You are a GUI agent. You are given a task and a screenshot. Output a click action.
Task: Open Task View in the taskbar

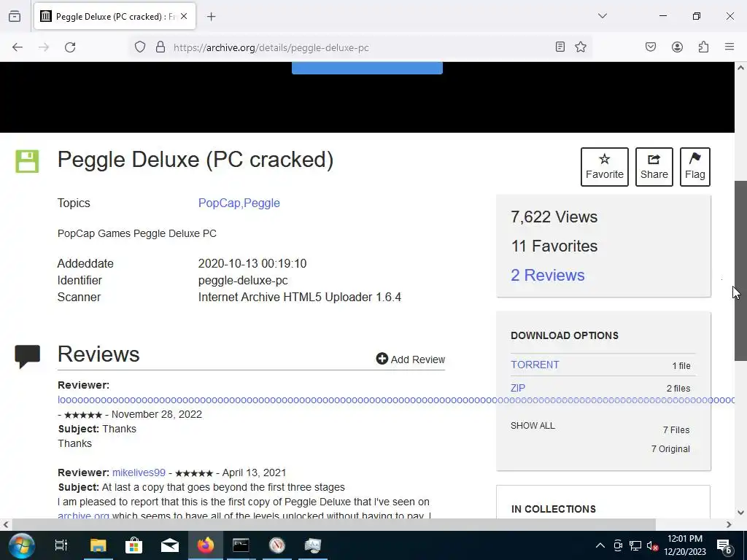pyautogui.click(x=61, y=545)
